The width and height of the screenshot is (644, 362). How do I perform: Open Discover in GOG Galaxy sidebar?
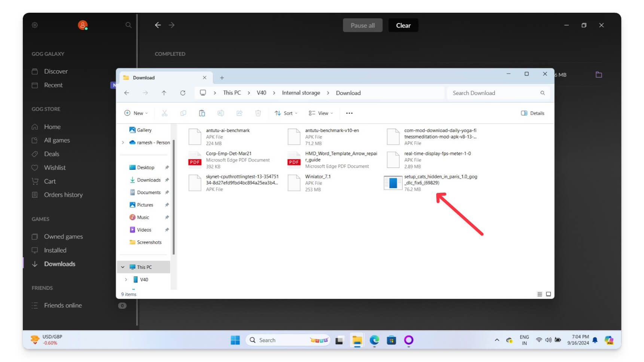click(56, 71)
